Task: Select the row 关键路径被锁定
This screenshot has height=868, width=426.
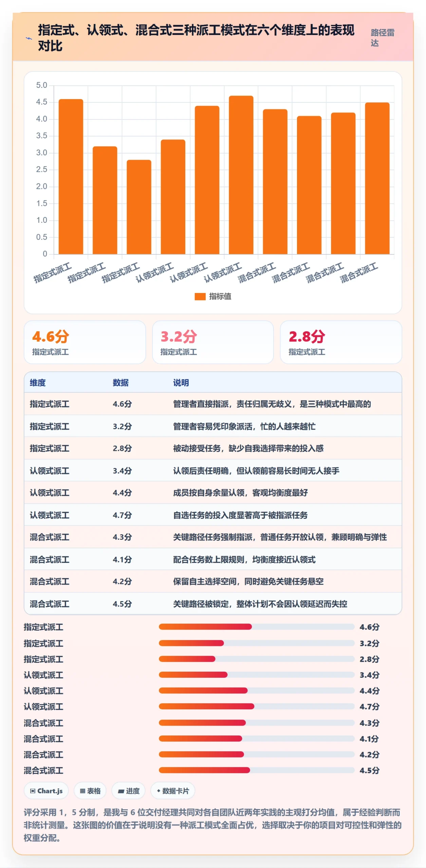Action: tap(213, 604)
